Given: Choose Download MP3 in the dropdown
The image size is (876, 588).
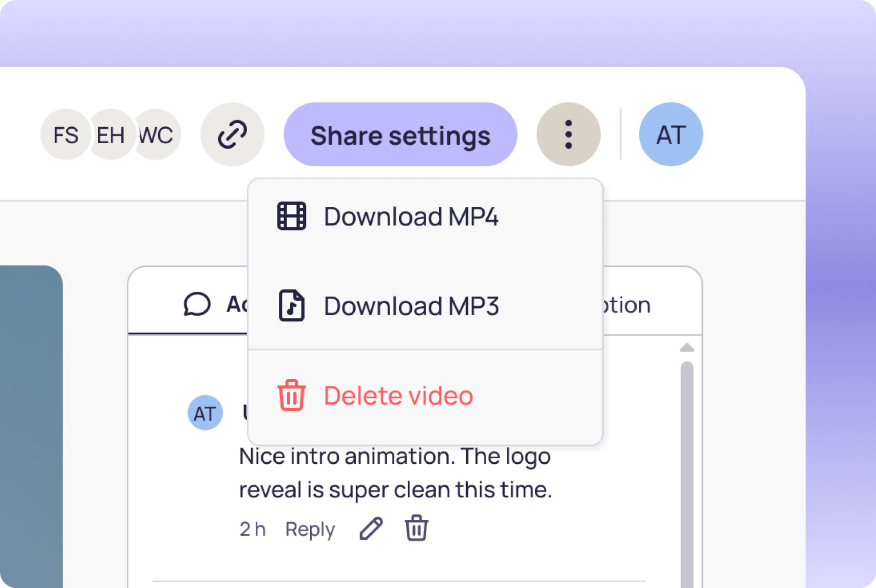Looking at the screenshot, I should [x=411, y=306].
